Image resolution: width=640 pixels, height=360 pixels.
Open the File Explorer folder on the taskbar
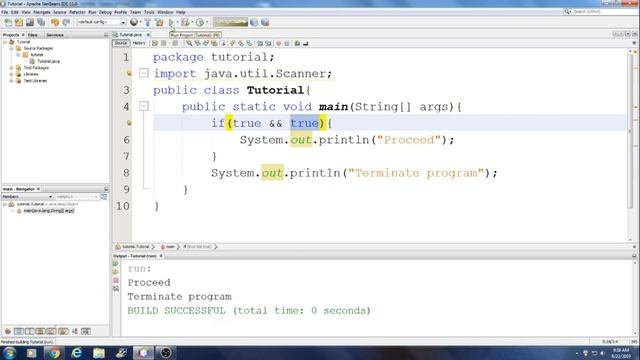click(98, 353)
